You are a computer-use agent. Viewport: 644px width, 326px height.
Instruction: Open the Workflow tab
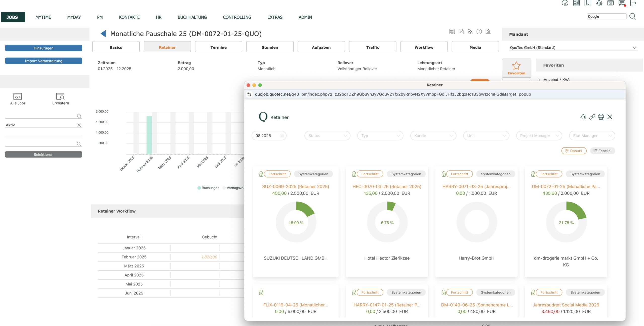point(424,47)
